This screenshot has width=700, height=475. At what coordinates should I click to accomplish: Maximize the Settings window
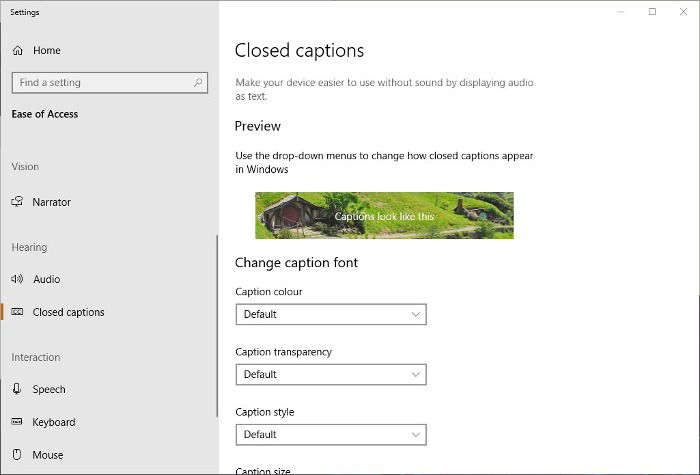click(x=652, y=12)
